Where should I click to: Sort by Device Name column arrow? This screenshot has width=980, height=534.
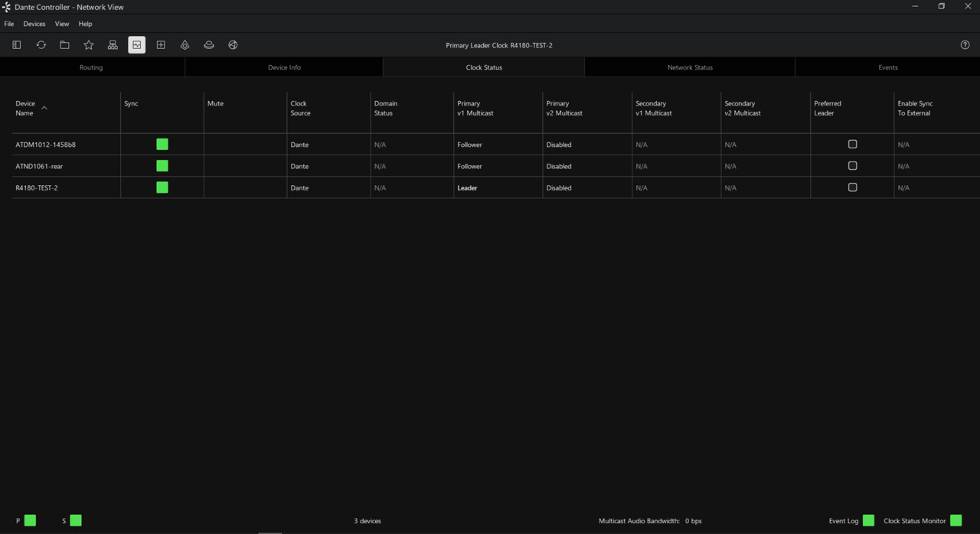(x=44, y=108)
